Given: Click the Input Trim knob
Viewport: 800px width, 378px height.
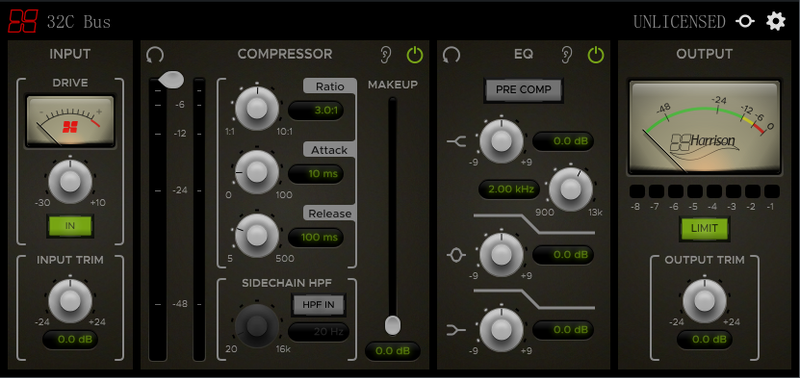Looking at the screenshot, I should pos(70,301).
